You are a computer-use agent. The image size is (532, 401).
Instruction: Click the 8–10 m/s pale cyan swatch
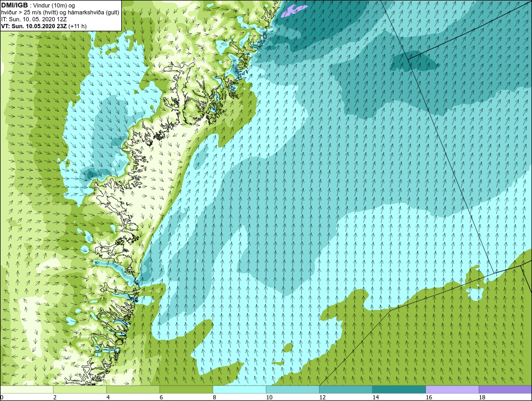pyautogui.click(x=239, y=389)
